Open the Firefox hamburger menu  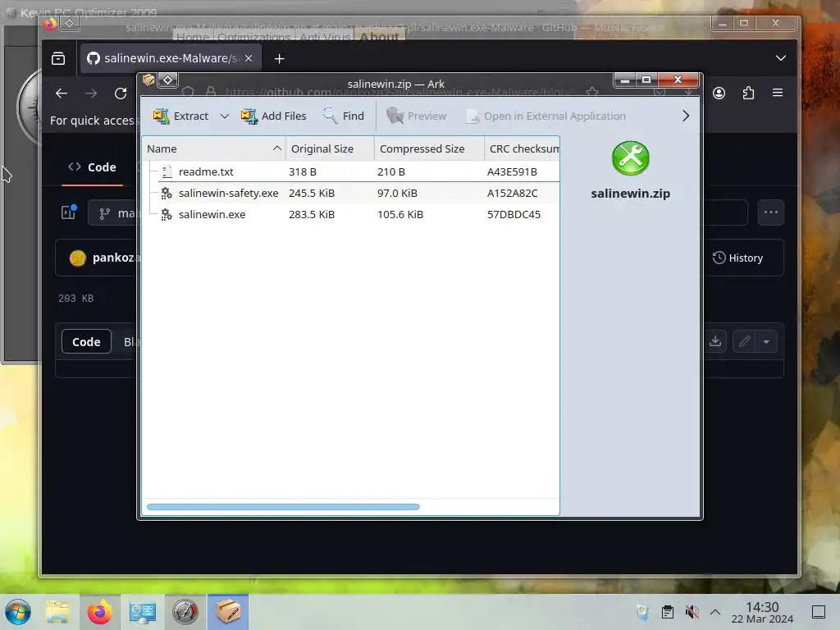(x=778, y=94)
